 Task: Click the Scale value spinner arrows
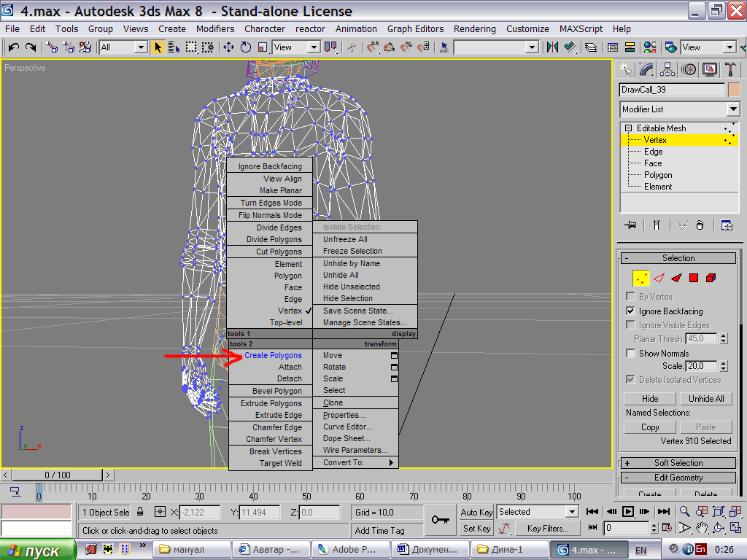724,366
